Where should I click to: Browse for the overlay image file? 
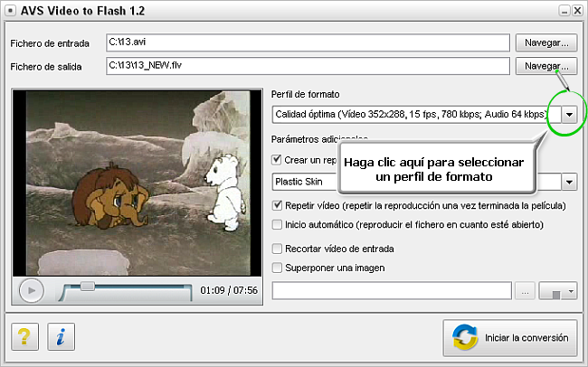(x=525, y=291)
